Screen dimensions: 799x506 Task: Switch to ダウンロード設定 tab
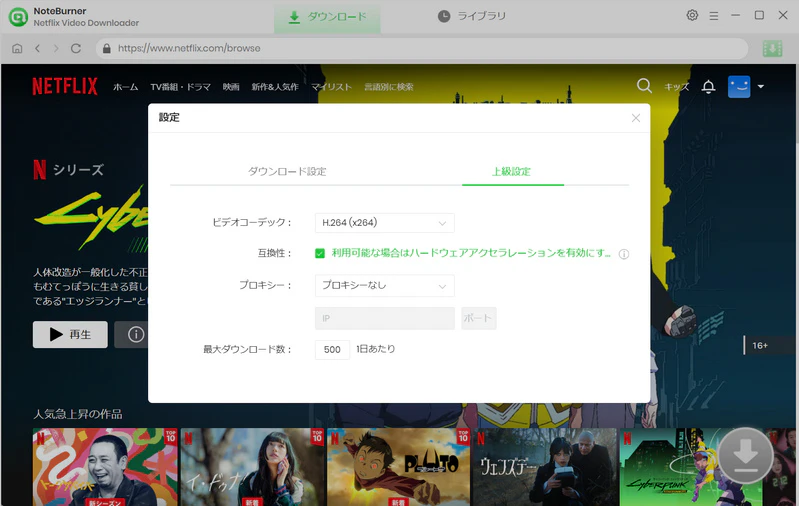(287, 172)
